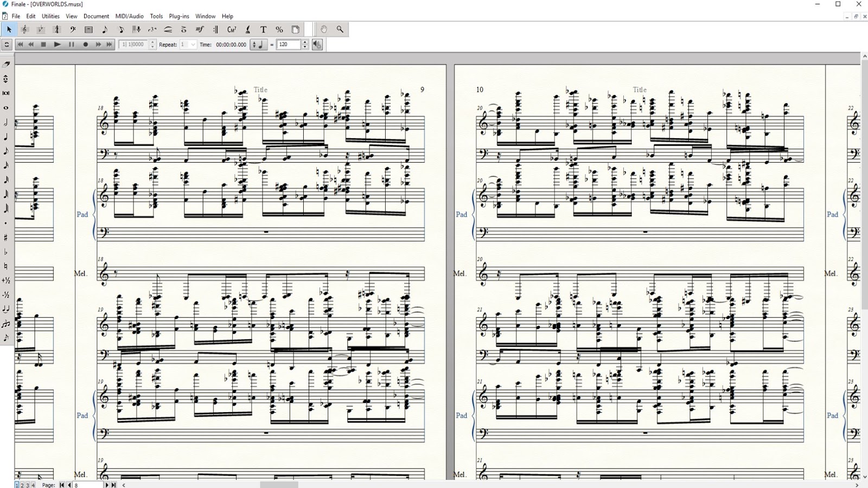
Task: Pick the Staff tool with treble clef
Action: [25, 29]
